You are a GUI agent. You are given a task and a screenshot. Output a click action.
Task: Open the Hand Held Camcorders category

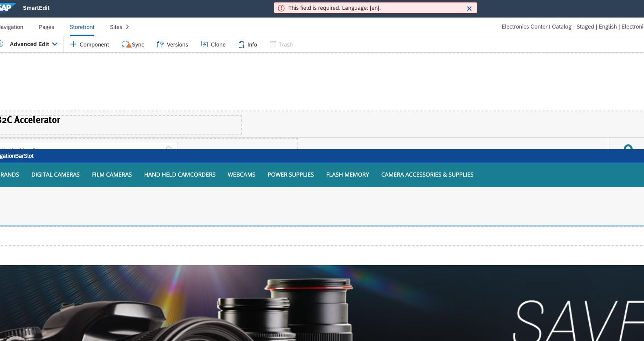[180, 175]
